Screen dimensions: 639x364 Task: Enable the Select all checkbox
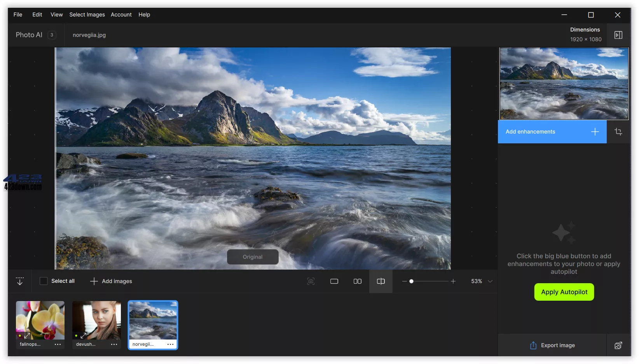click(x=43, y=281)
